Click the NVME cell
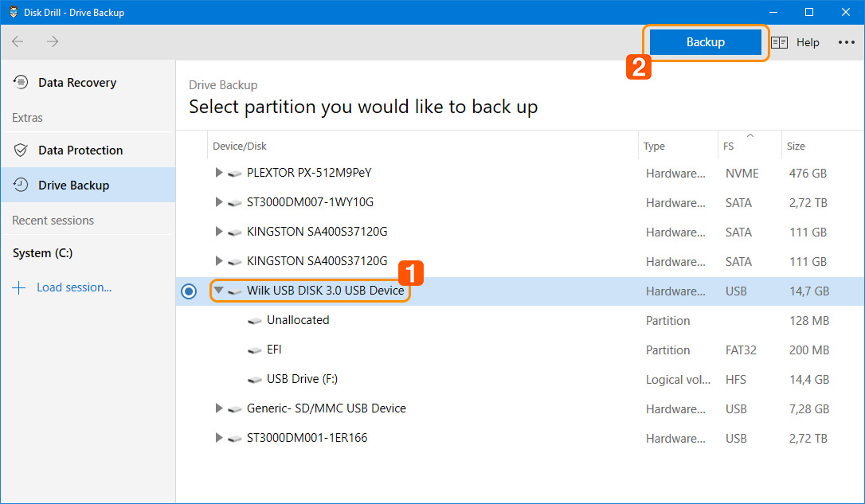The width and height of the screenshot is (865, 504). pos(742,173)
